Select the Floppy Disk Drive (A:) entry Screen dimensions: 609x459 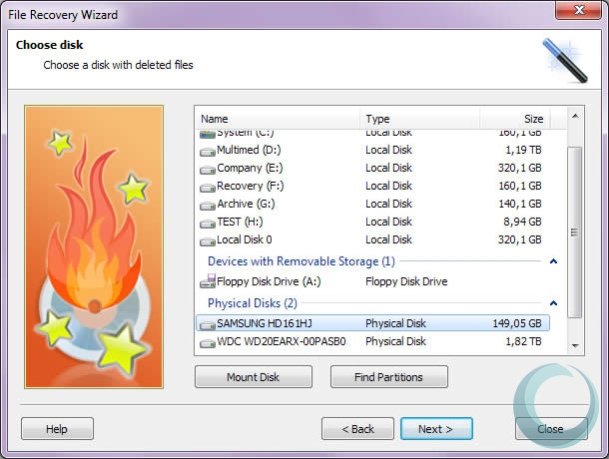(373, 281)
